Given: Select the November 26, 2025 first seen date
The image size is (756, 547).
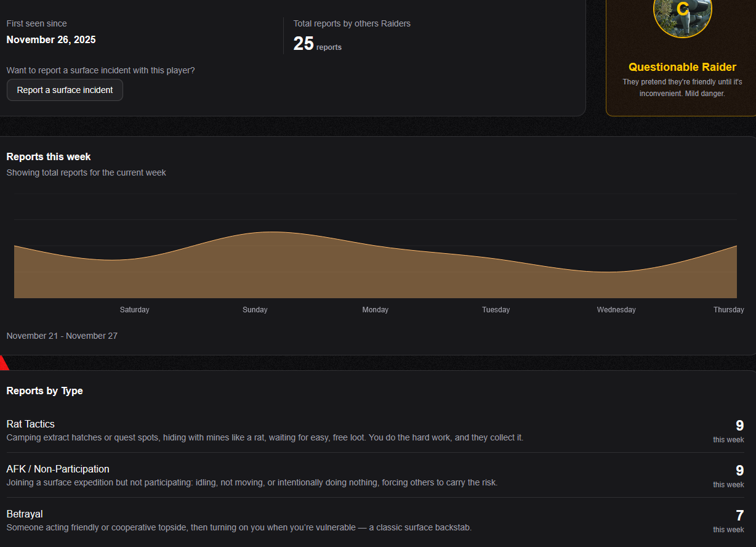Looking at the screenshot, I should (51, 40).
